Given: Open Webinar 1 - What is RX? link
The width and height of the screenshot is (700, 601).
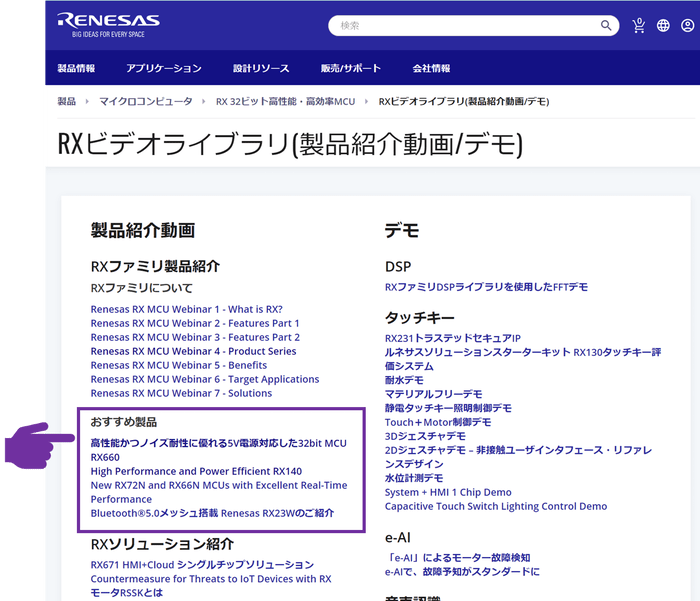Looking at the screenshot, I should coord(187,309).
